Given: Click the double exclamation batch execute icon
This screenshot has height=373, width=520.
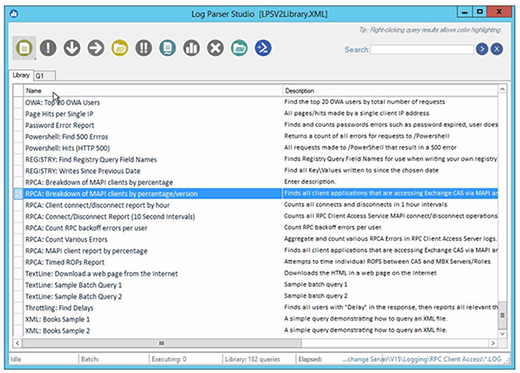Looking at the screenshot, I should [144, 48].
